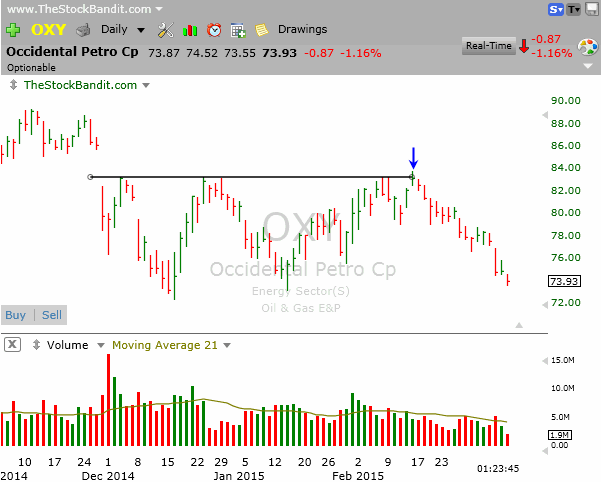The height and width of the screenshot is (482, 601).
Task: Click the Sell button
Action: point(52,315)
